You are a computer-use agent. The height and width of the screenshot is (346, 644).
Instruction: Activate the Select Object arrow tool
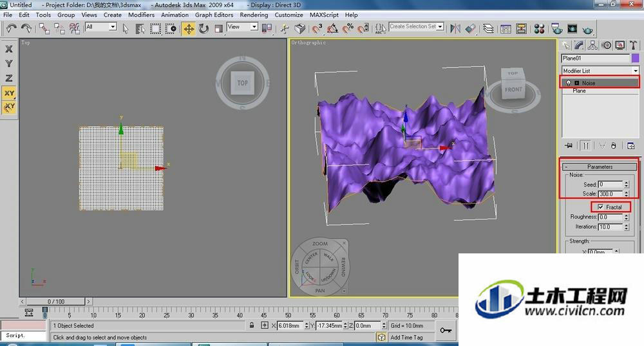126,28
